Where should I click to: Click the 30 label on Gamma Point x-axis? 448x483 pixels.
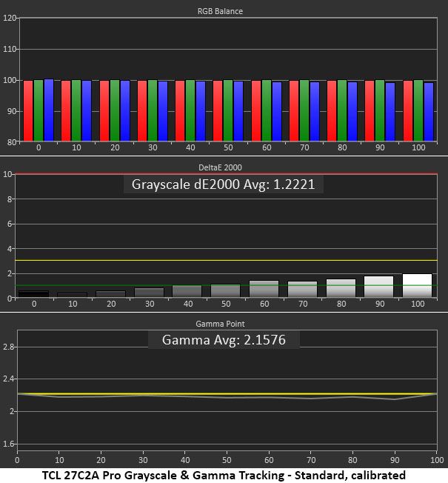143,460
